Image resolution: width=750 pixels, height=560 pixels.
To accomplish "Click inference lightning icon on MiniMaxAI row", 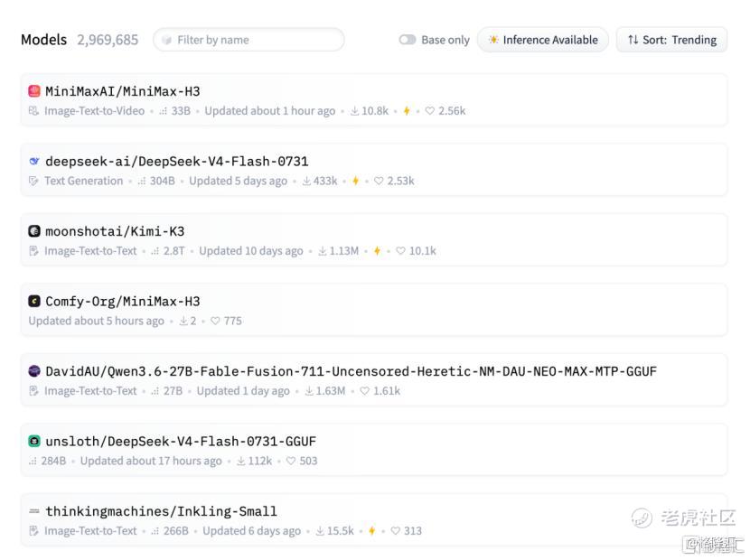I will click(407, 111).
